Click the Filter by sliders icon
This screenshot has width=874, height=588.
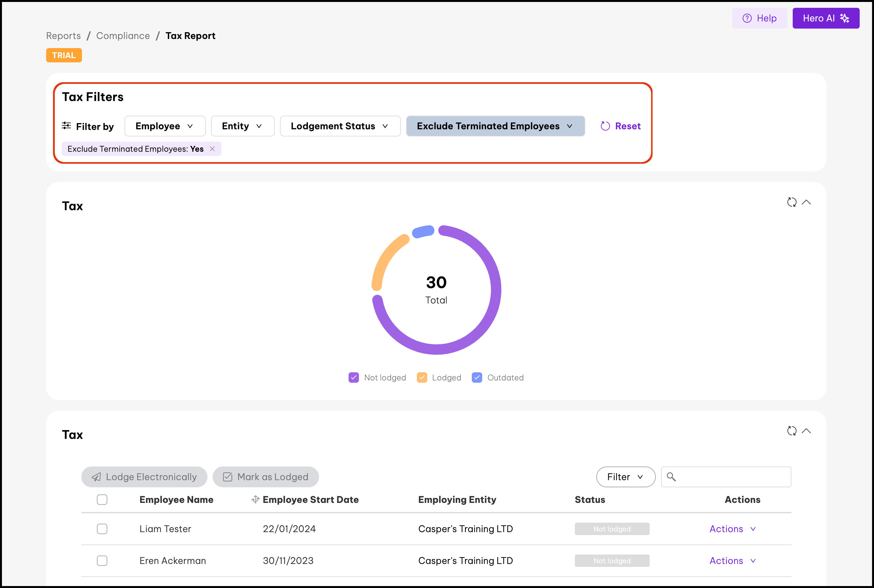pos(66,126)
